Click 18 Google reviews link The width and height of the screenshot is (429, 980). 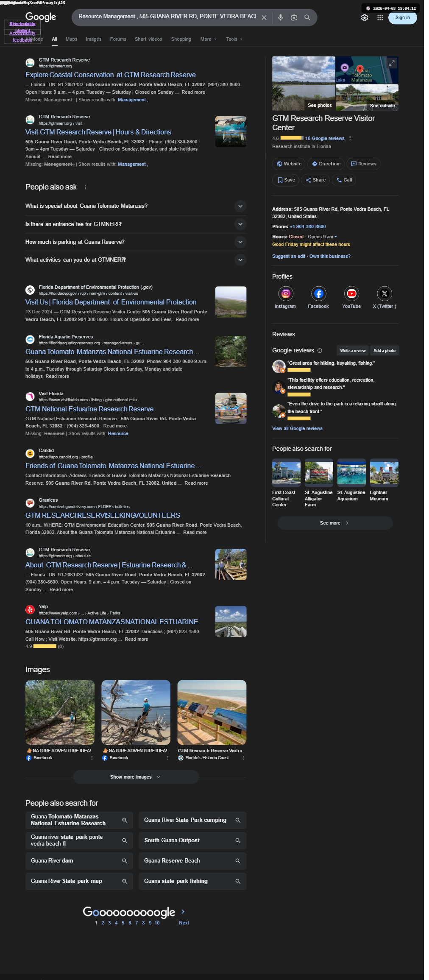(x=325, y=138)
